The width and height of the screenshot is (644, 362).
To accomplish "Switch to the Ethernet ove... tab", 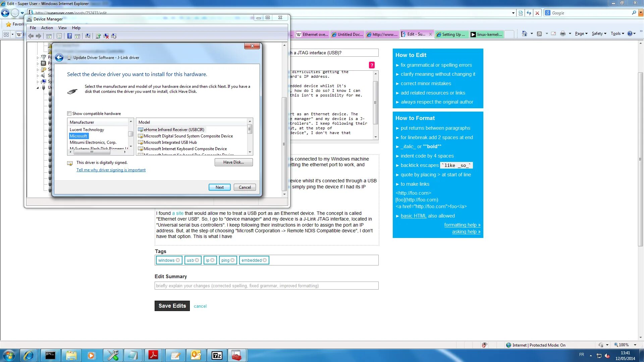I will click(312, 34).
